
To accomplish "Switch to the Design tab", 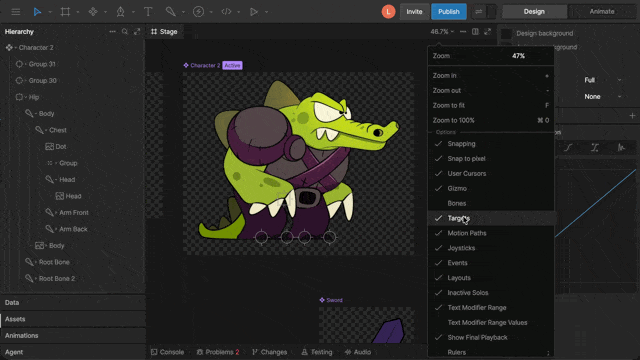I will 534,11.
